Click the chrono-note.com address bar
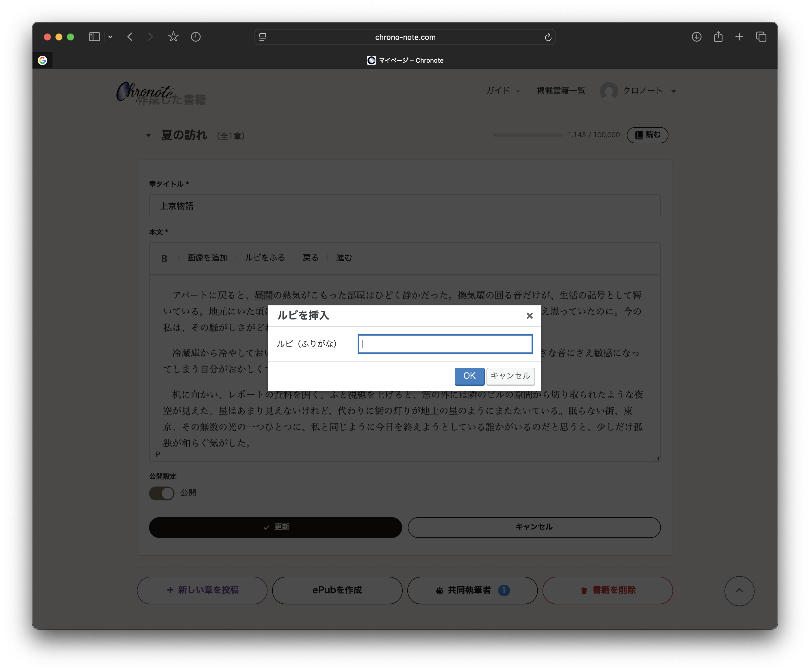The height and width of the screenshot is (672, 810). pyautogui.click(x=405, y=37)
